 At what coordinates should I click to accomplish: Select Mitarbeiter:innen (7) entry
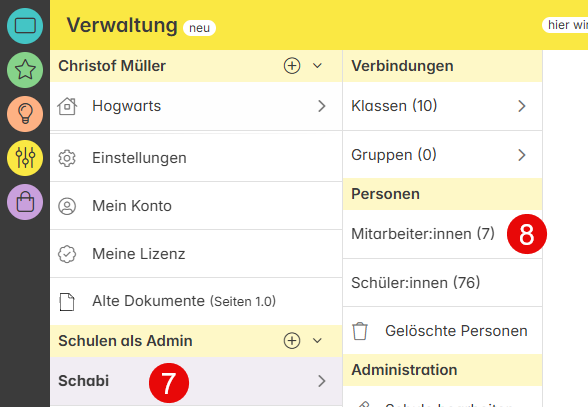[x=442, y=234]
